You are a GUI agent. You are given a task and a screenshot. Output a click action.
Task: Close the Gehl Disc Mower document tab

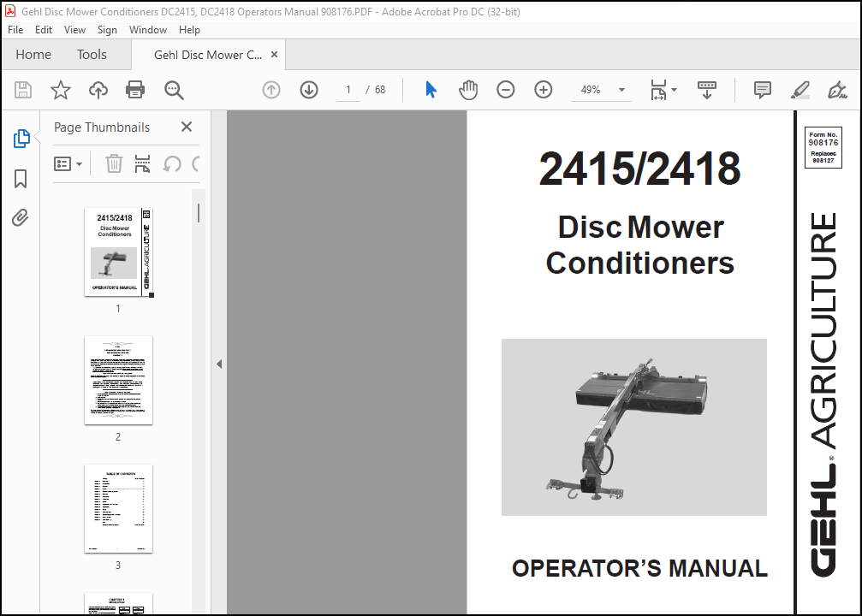click(x=274, y=55)
